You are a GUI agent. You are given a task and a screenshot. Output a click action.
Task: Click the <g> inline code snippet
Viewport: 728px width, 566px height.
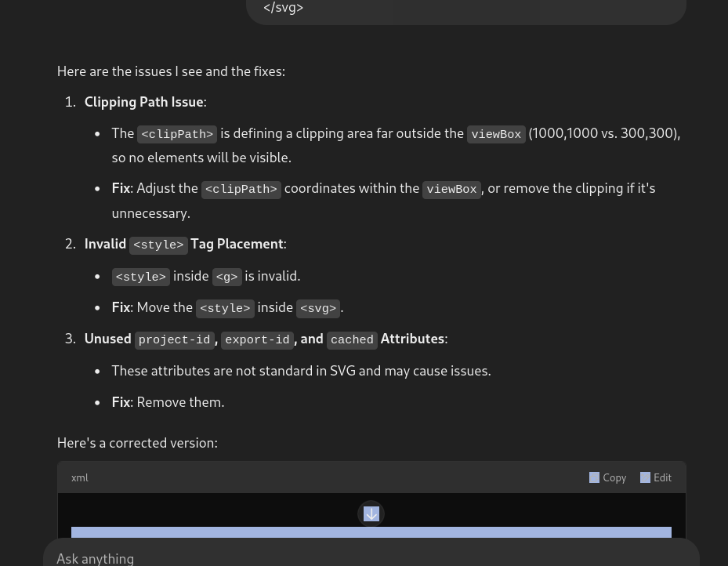coord(226,278)
